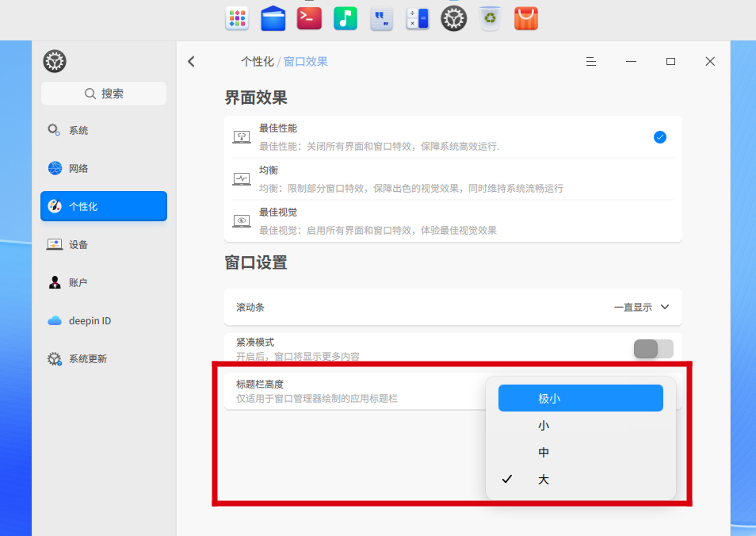Screen dimensions: 756x536
Task: Select the 均衡 interface effect
Action: pyautogui.click(x=453, y=179)
